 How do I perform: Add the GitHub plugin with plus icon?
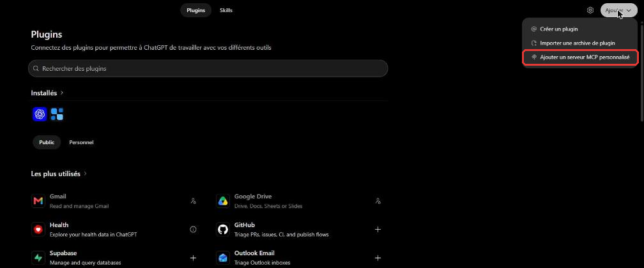(x=378, y=230)
